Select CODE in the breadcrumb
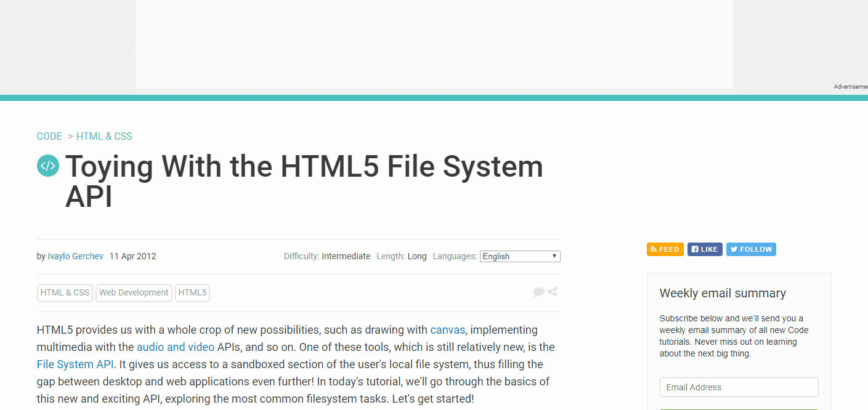Image resolution: width=868 pixels, height=410 pixels. 49,136
